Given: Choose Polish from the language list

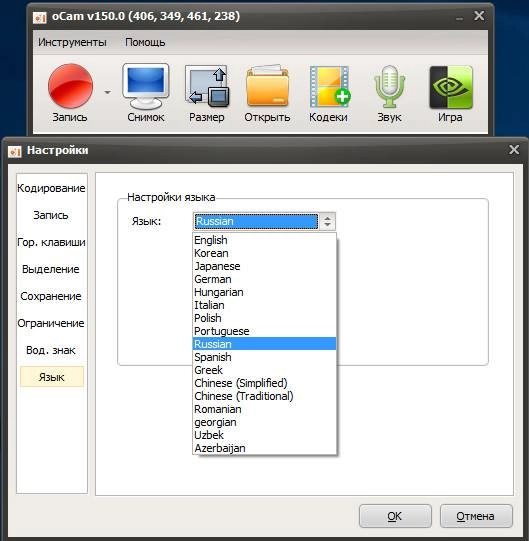Looking at the screenshot, I should pos(264,318).
